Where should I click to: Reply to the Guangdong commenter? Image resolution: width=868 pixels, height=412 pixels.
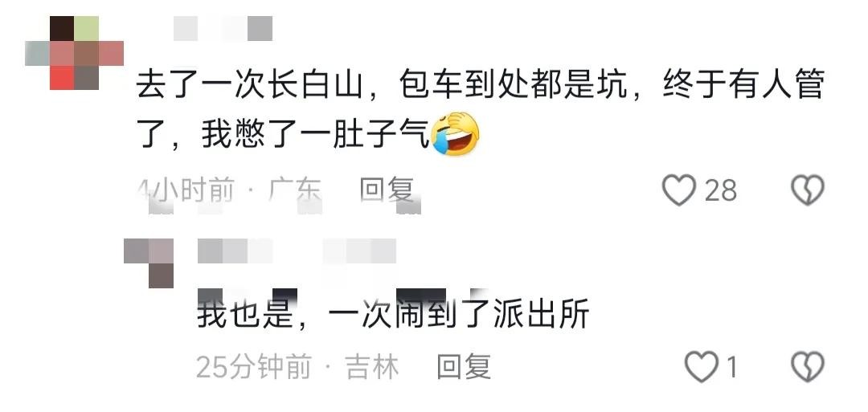click(x=387, y=190)
